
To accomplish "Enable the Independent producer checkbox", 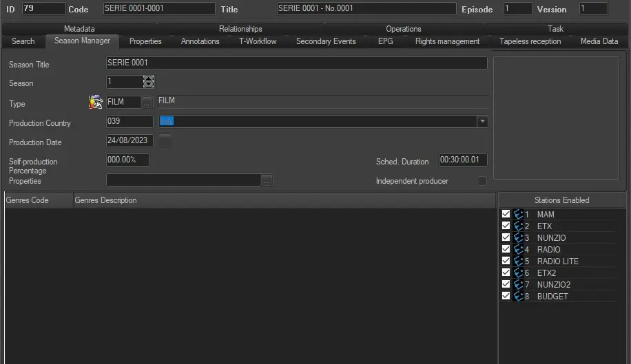I will (482, 181).
